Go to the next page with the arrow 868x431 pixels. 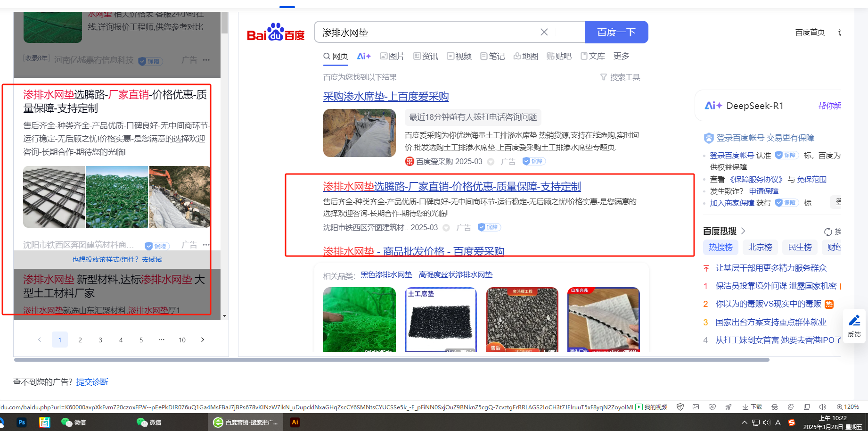203,340
